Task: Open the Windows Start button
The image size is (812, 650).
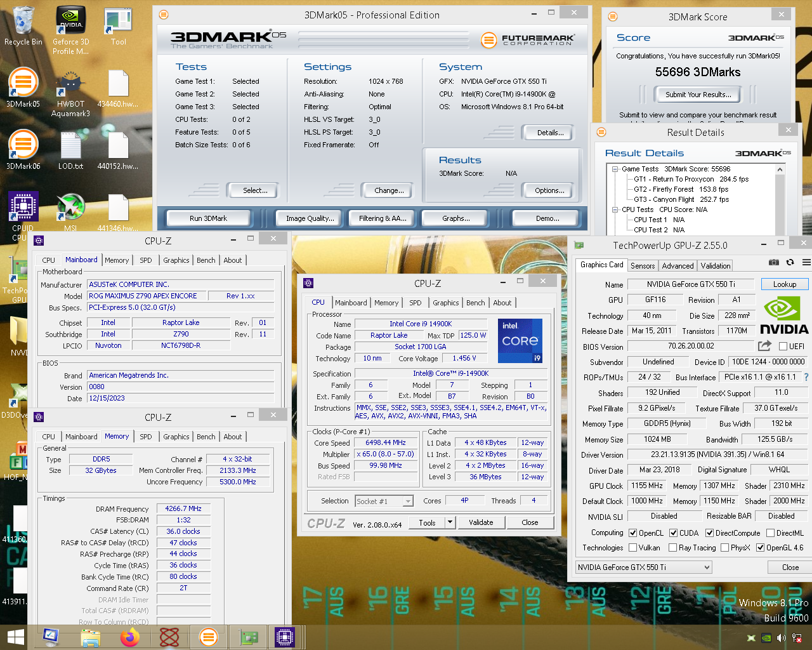Action: point(15,637)
